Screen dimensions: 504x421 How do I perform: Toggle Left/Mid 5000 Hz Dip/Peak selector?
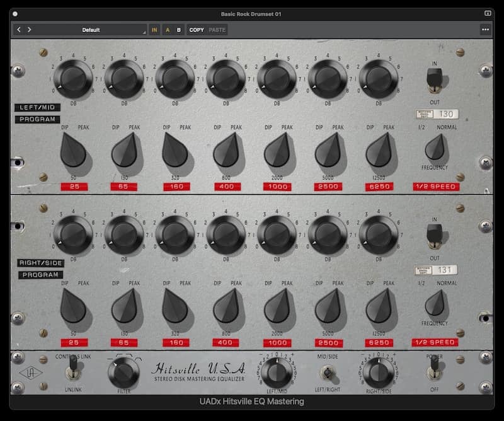click(328, 150)
